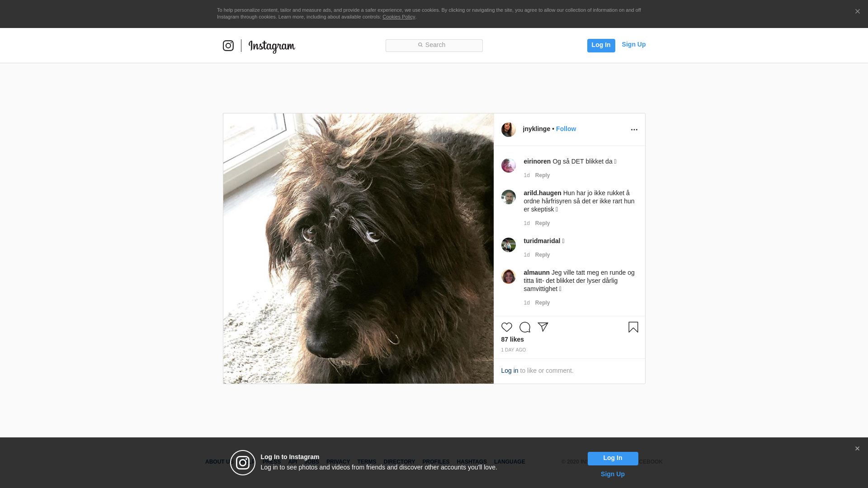Open the DIRECTORY footer link
This screenshot has width=868, height=488.
tap(399, 462)
